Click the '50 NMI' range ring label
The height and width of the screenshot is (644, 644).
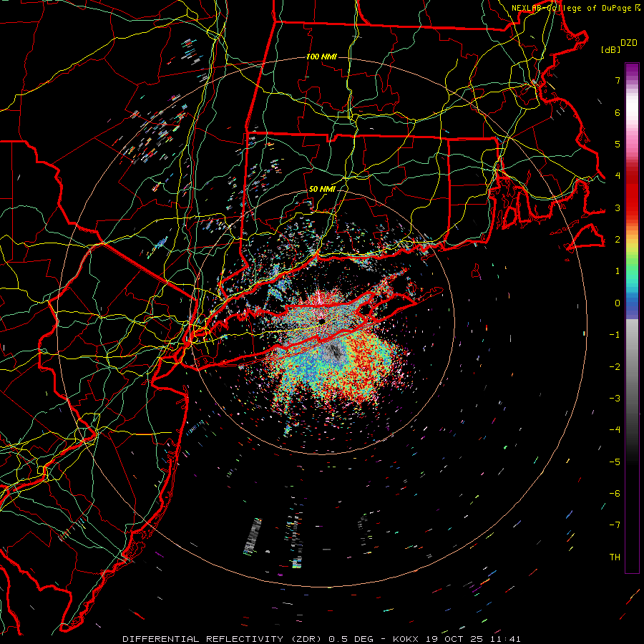[x=321, y=189]
